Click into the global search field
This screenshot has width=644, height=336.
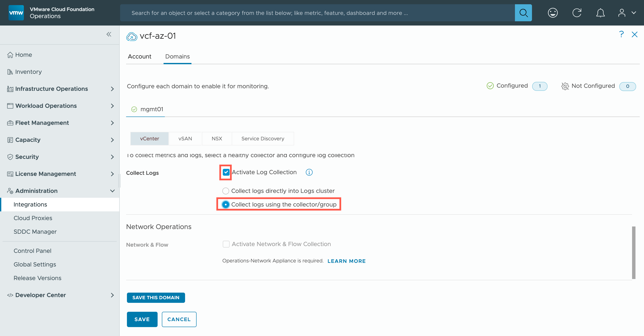coord(318,13)
